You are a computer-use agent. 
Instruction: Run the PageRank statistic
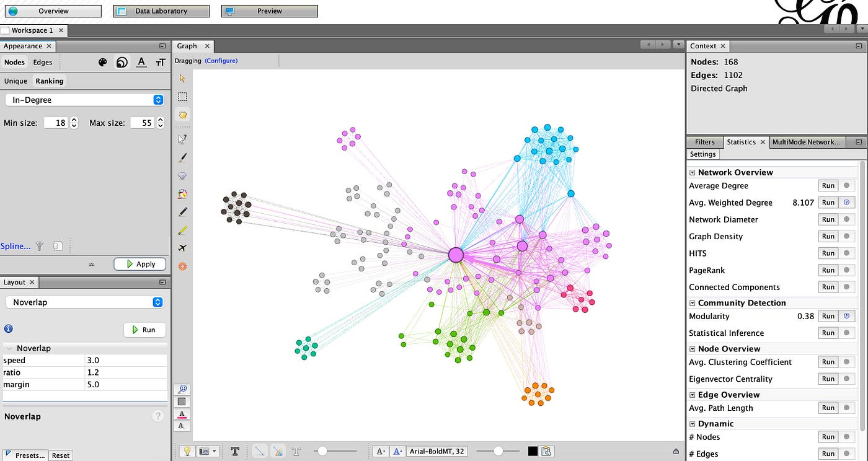coord(828,270)
